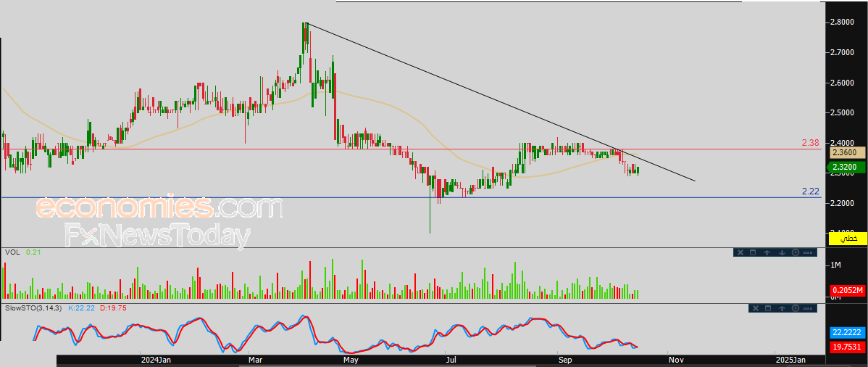Click the K:22.22 stochastic value
Viewport: 868px width, 367px height.
(x=81, y=307)
